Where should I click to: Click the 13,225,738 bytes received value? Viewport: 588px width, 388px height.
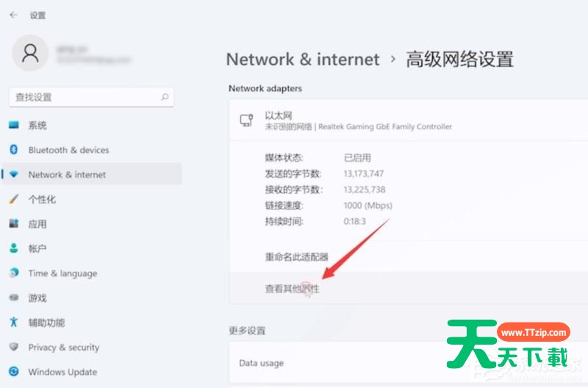[x=364, y=190]
